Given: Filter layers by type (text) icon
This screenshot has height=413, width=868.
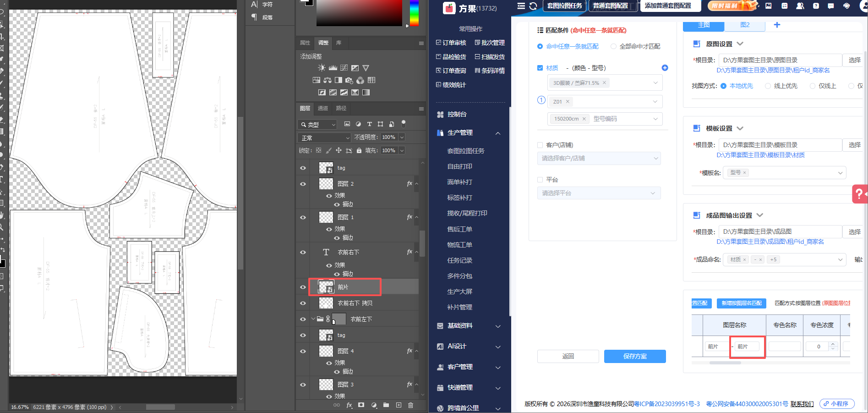Looking at the screenshot, I should point(369,124).
